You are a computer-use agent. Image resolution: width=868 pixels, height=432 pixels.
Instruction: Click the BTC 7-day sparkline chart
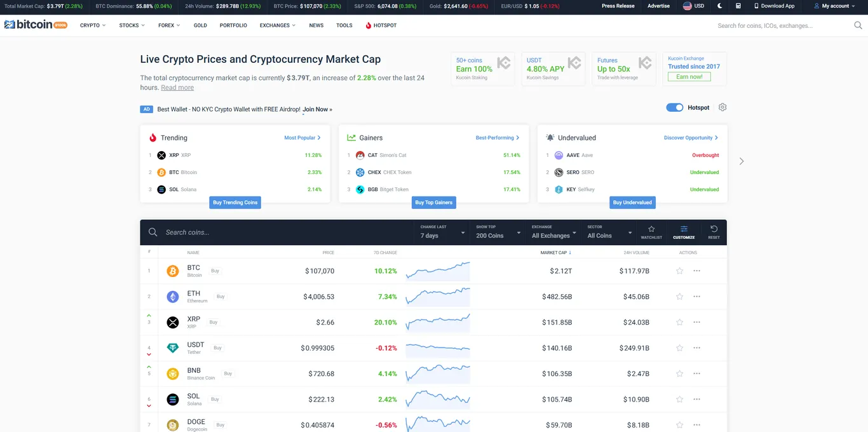438,271
